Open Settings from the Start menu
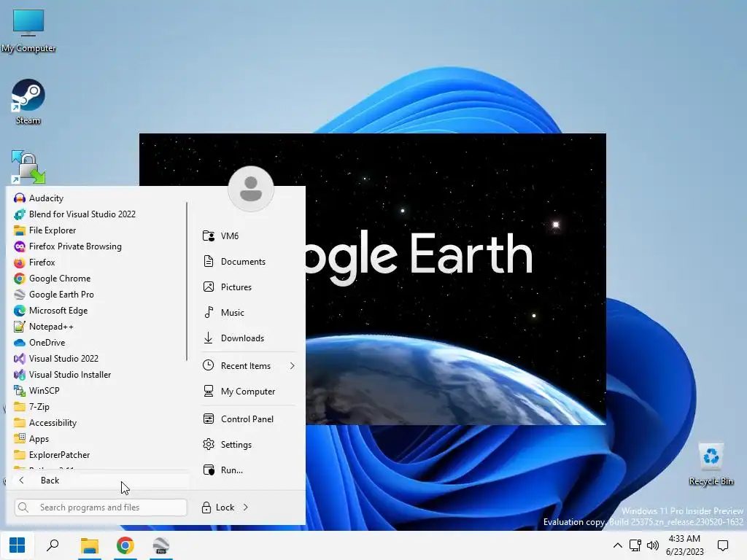 coord(248,445)
